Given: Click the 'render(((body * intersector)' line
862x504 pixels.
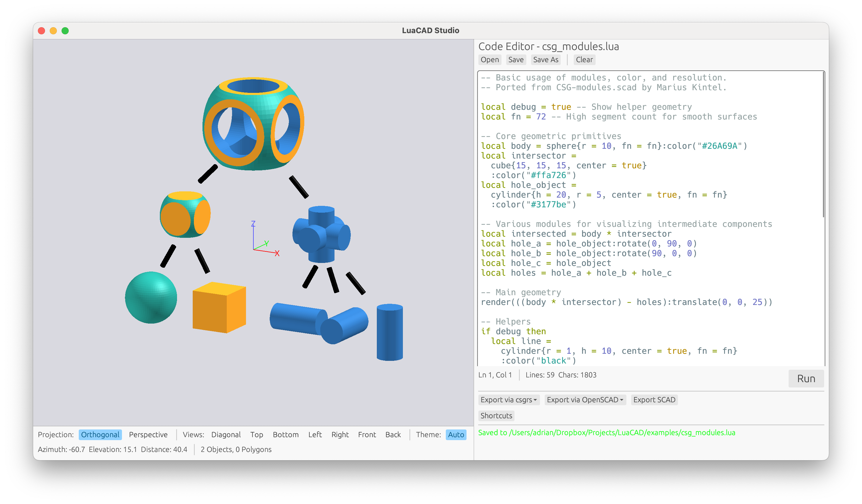Looking at the screenshot, I should click(626, 302).
